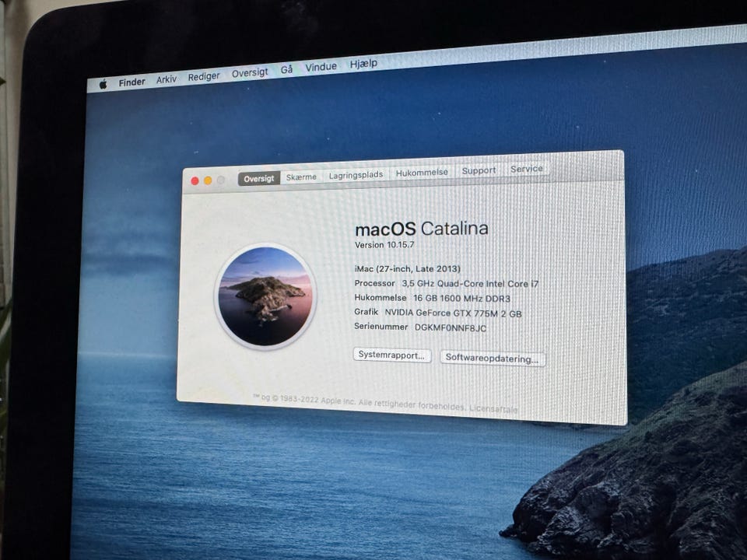Switch to the Support tab
This screenshot has width=747, height=560.
pos(479,170)
